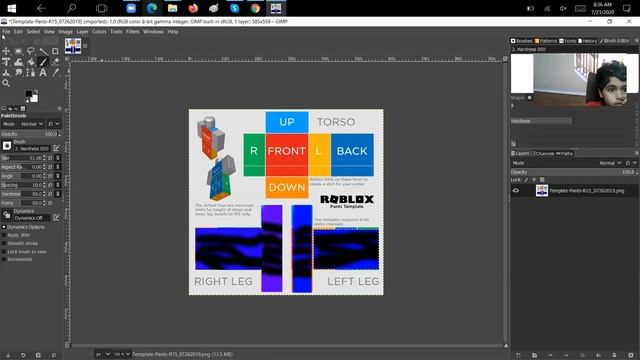640x360 pixels.
Task: Reset tool options to defaults
Action: click(53, 355)
